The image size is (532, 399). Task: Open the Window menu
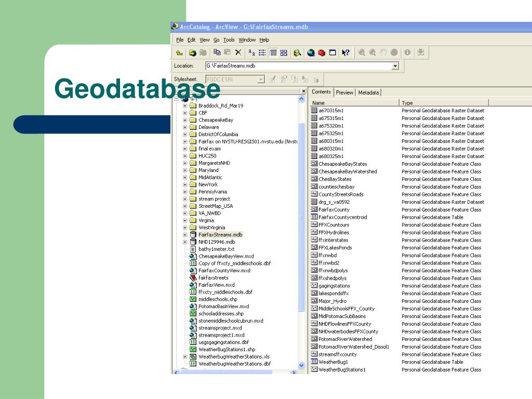point(247,40)
